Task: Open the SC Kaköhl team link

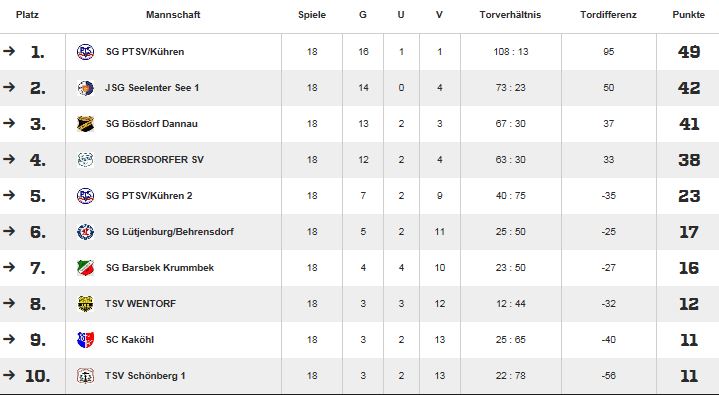Action: pos(130,340)
